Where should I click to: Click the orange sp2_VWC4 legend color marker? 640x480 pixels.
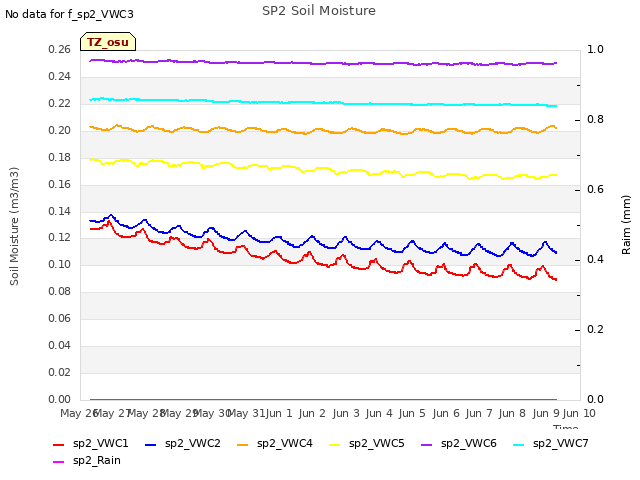243,444
